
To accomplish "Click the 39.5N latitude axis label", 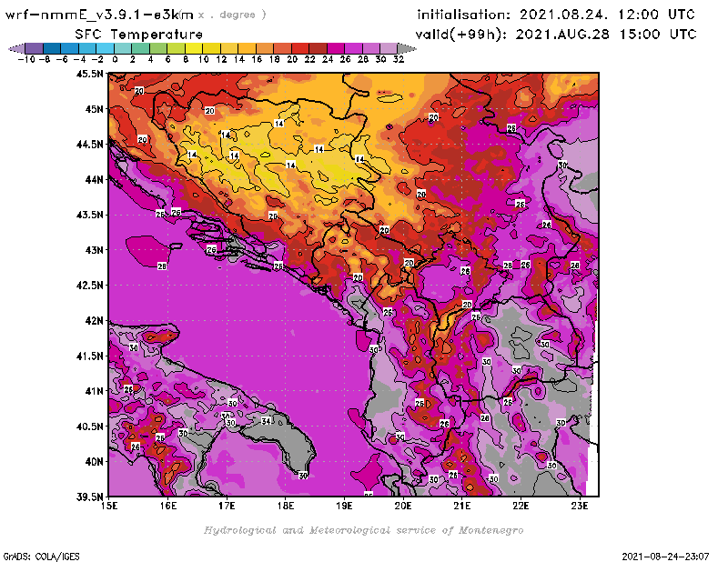I will pos(90,497).
